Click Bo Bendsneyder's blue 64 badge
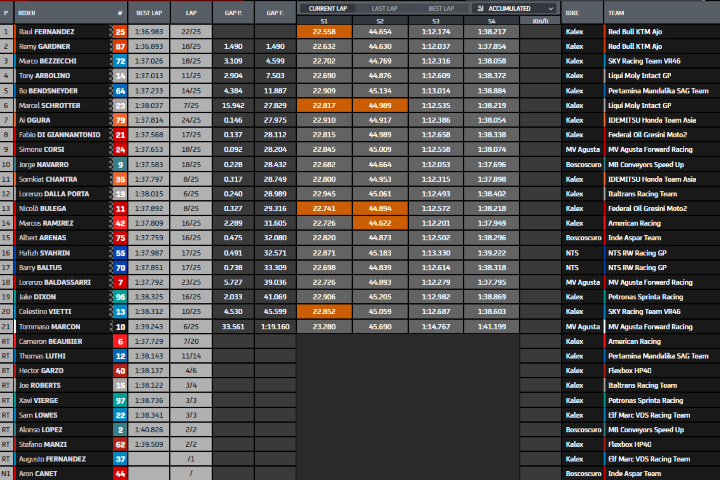720x480 pixels. pos(120,88)
